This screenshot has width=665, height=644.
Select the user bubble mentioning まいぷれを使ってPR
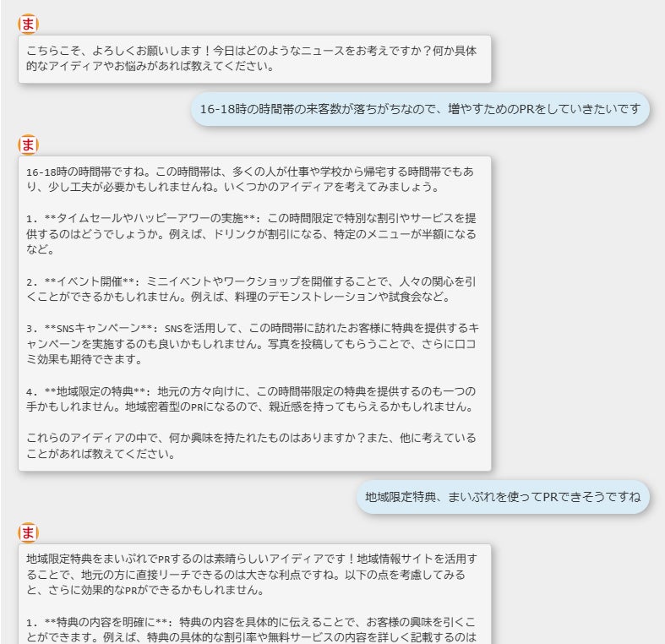(503, 497)
